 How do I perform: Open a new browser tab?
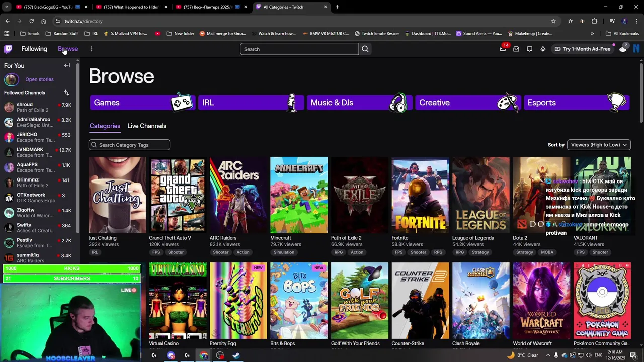pos(337,7)
